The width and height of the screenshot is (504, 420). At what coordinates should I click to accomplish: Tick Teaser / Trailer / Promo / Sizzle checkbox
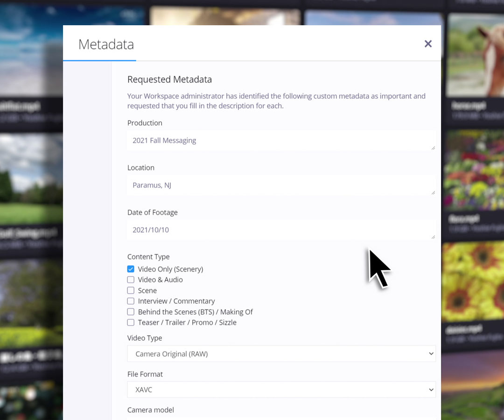pos(131,322)
